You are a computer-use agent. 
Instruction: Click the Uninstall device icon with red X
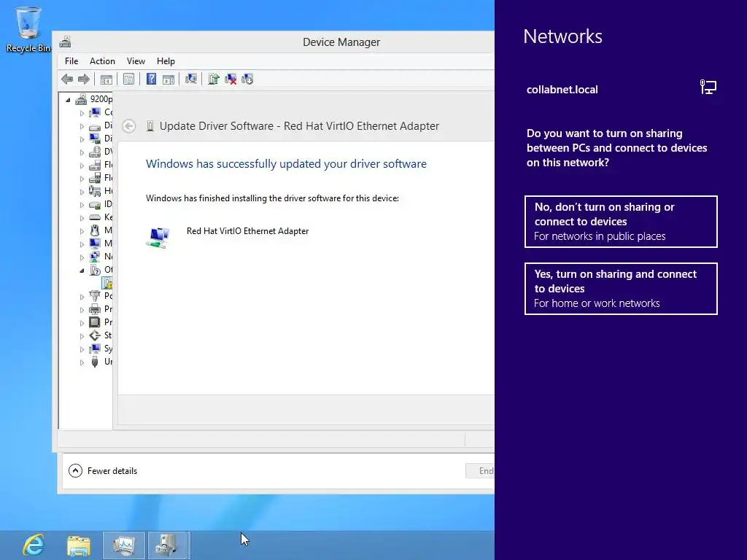231,79
